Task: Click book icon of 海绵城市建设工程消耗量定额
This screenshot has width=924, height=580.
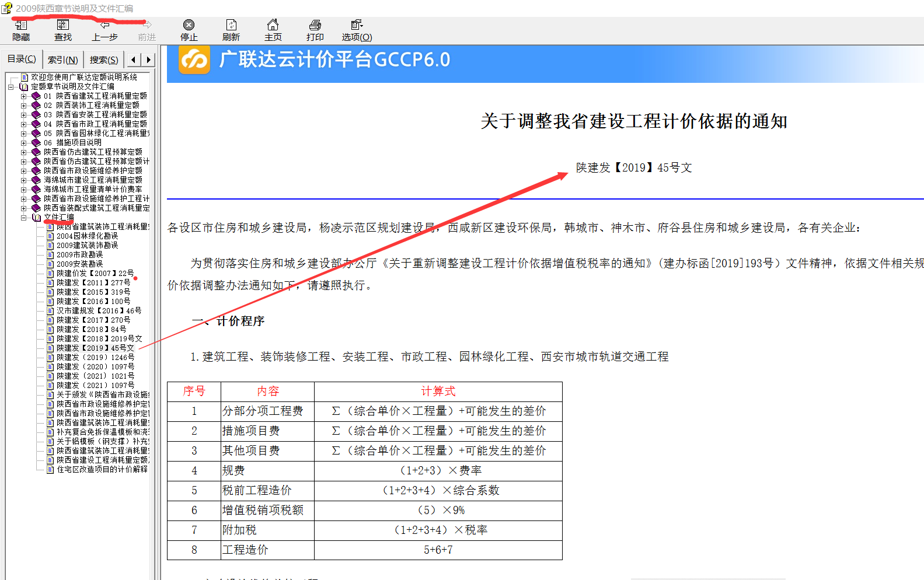Action: coord(36,180)
